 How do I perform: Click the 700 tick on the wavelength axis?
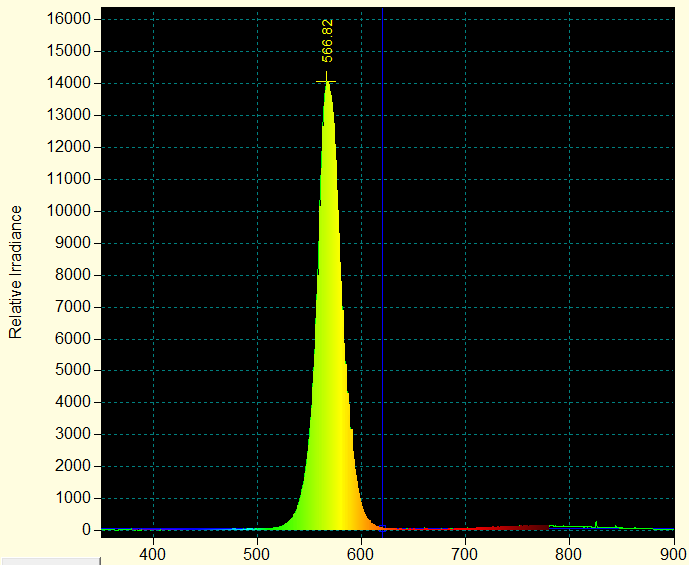pos(465,551)
